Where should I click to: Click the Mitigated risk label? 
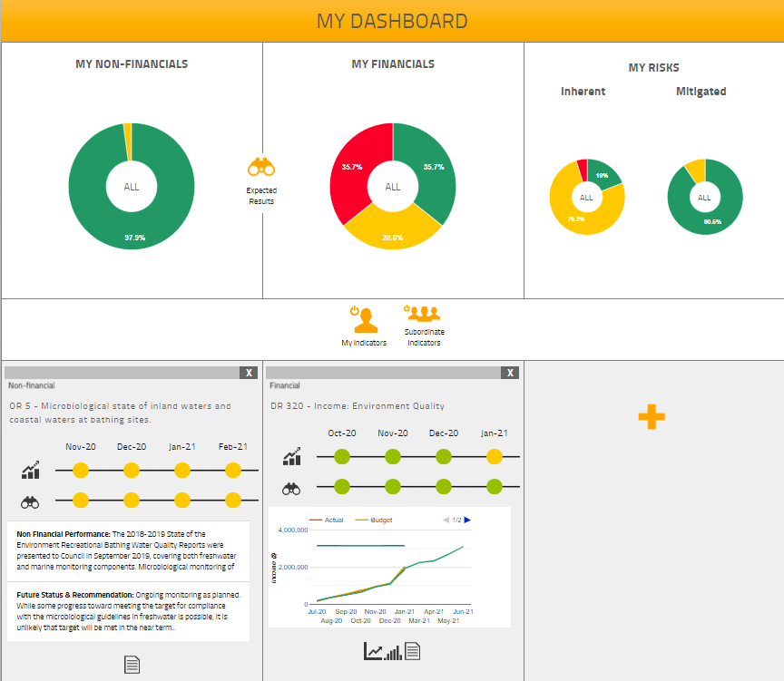pos(701,92)
